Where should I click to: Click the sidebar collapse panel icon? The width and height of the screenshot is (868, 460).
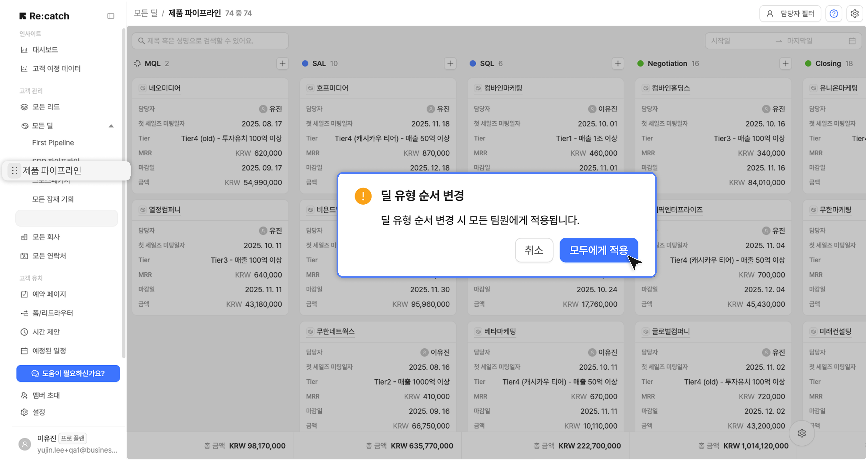(111, 16)
